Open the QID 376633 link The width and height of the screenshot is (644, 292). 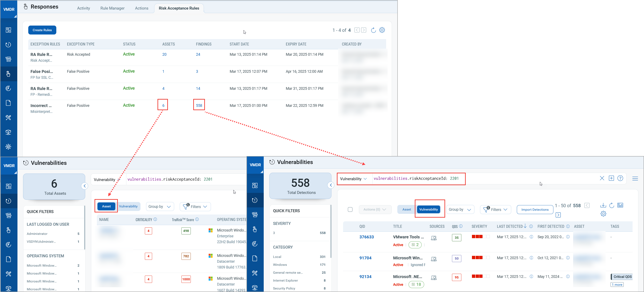tap(366, 237)
